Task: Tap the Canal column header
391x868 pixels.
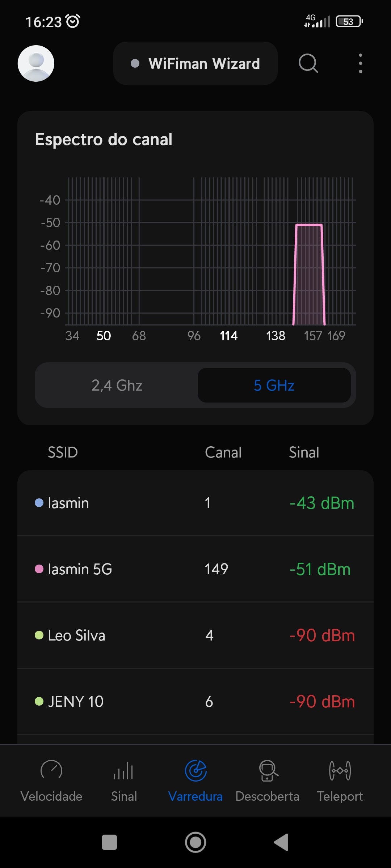Action: tap(223, 452)
